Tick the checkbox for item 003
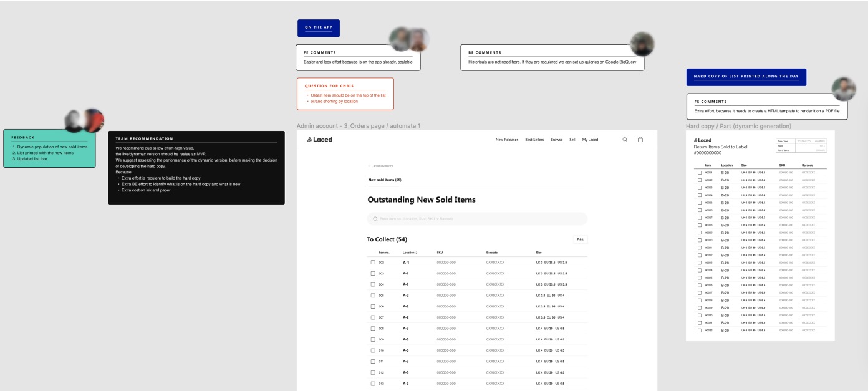Image resolution: width=868 pixels, height=391 pixels. click(x=373, y=273)
